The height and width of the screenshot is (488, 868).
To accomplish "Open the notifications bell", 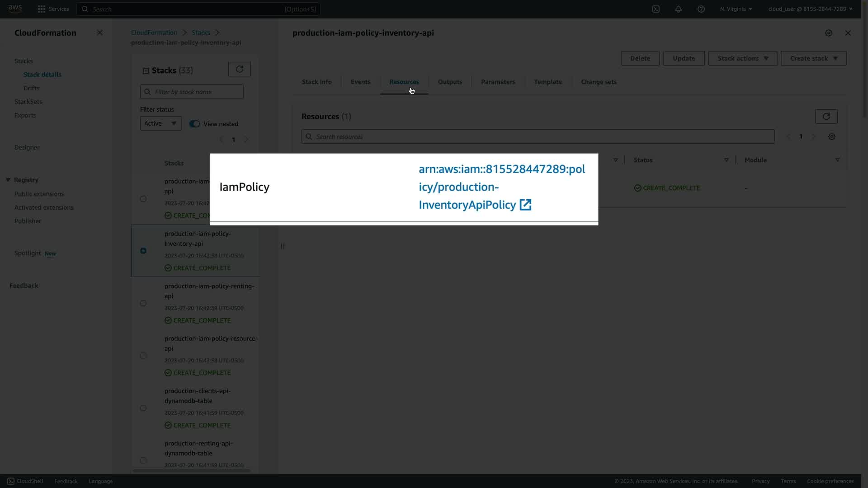I will tap(678, 9).
